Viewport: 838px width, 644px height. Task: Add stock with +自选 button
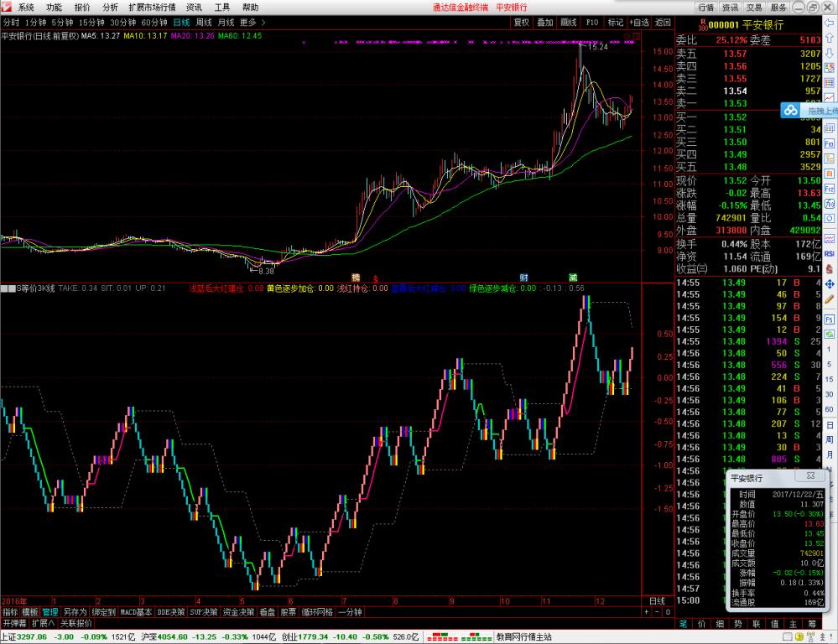pyautogui.click(x=639, y=23)
